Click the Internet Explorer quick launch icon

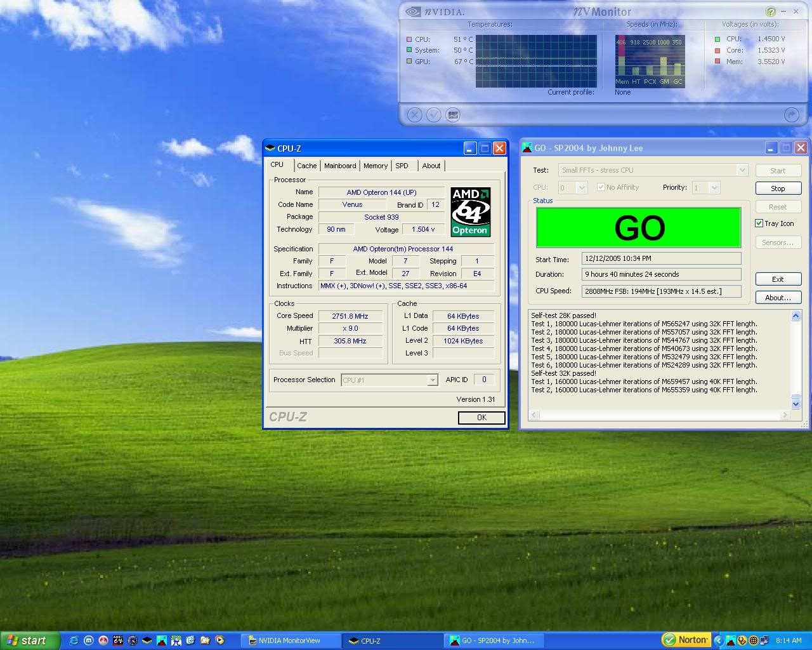click(74, 640)
